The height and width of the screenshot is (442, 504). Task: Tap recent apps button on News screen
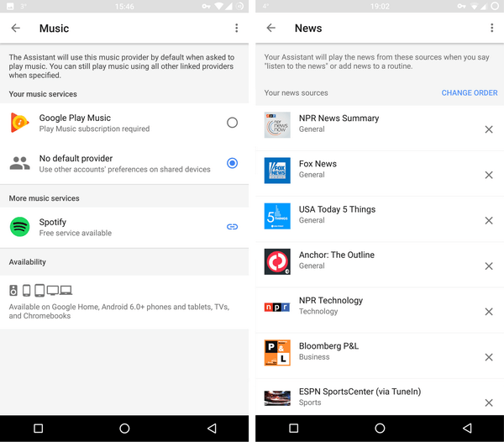pyautogui.click(x=293, y=429)
